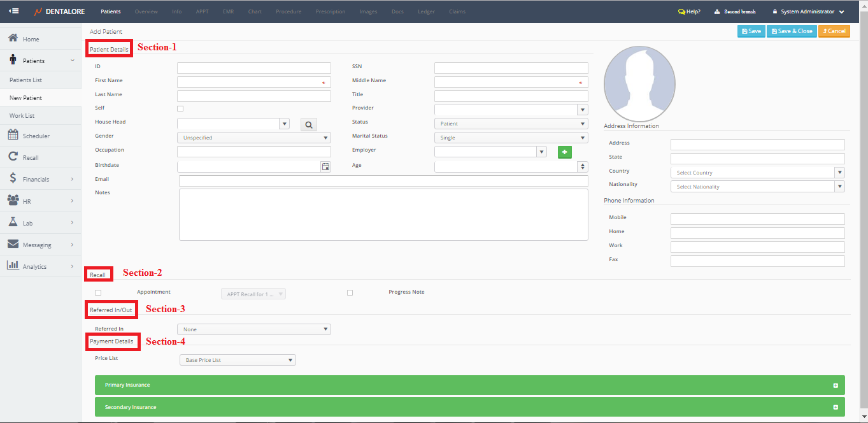This screenshot has height=423, width=868.
Task: Open the Birthdate calendar picker icon
Action: [325, 166]
